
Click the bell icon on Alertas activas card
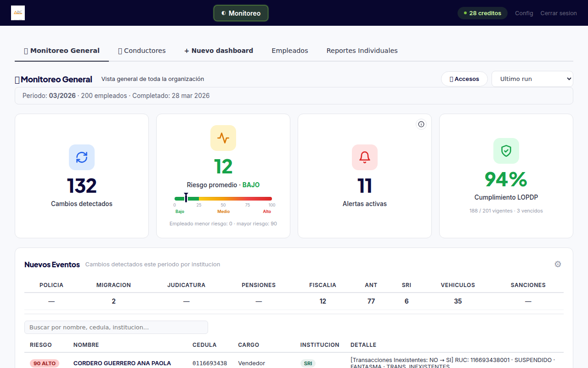(364, 157)
